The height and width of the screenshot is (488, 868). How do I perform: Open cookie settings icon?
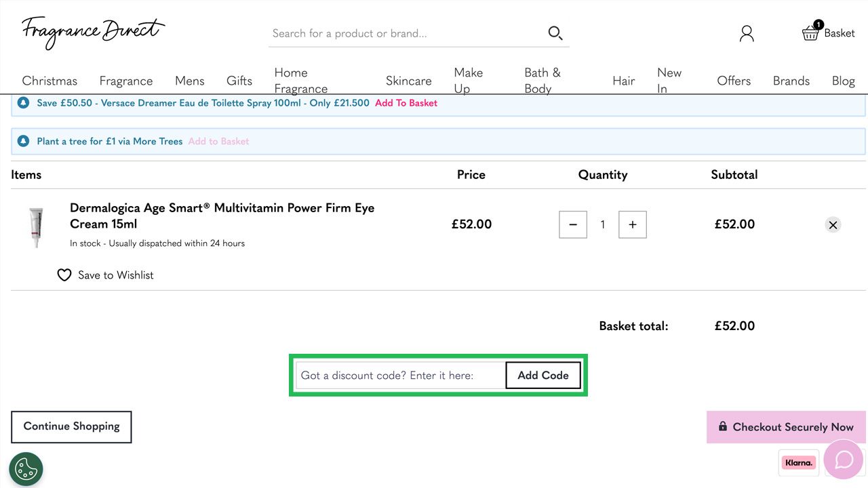coord(26,469)
